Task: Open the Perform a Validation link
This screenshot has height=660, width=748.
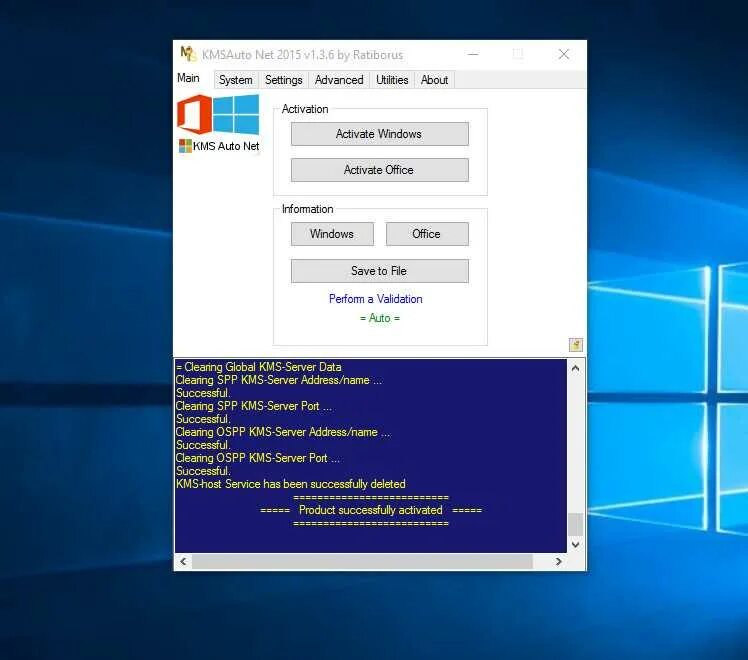Action: [x=376, y=299]
